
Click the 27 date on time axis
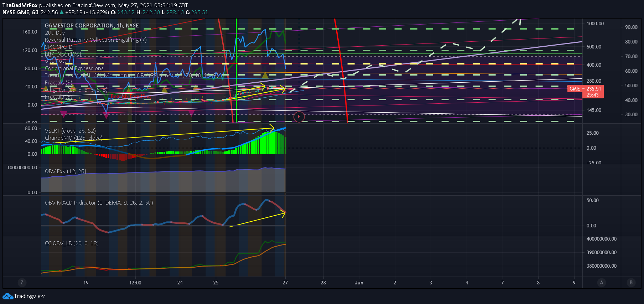(x=285, y=283)
